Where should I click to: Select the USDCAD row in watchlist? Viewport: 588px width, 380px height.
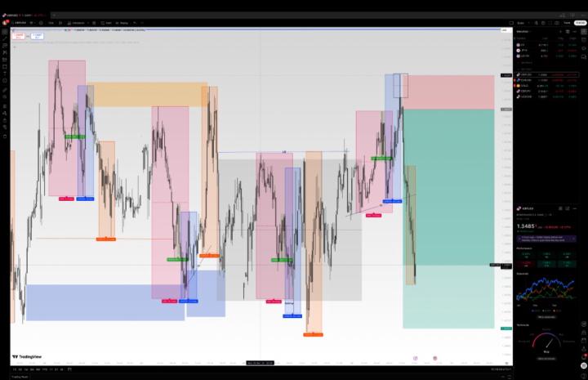point(547,96)
